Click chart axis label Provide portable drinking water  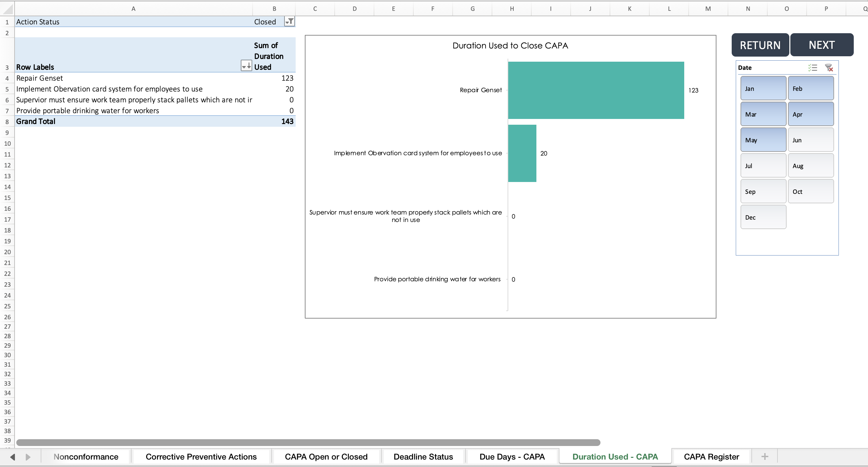click(437, 279)
